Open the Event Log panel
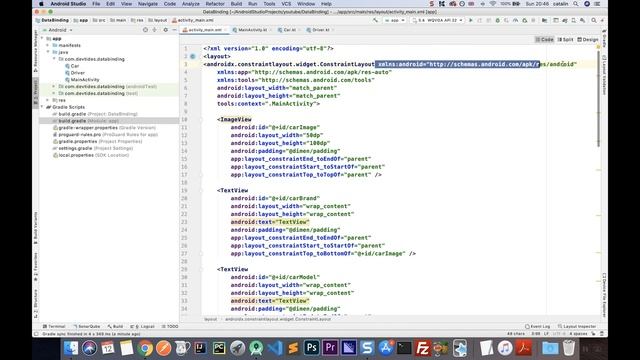This screenshot has width=640, height=360. click(x=538, y=327)
